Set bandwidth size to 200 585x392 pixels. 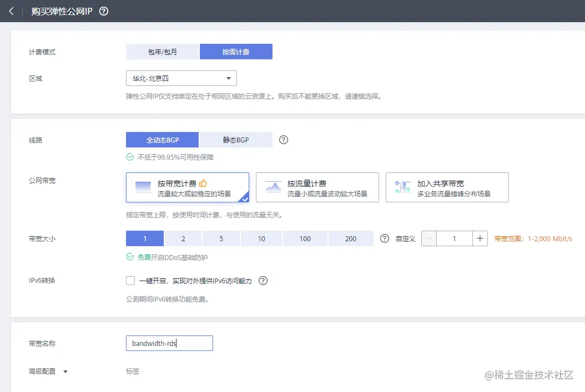pos(351,238)
